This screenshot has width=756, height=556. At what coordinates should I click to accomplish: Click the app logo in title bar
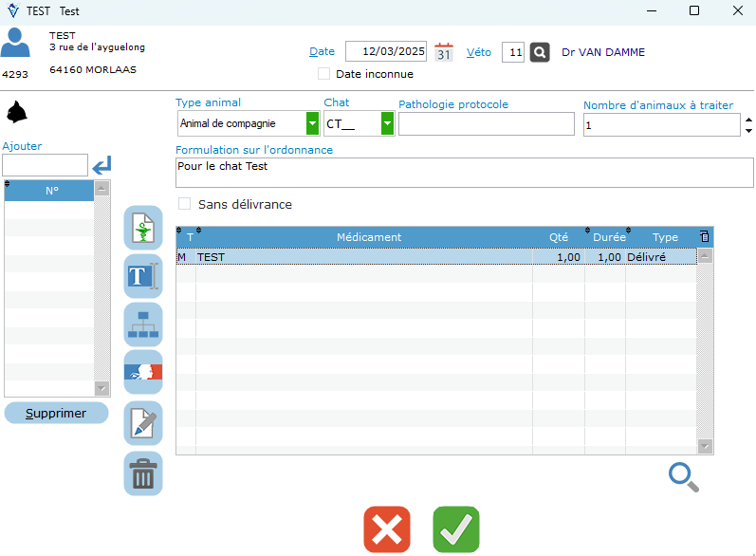click(x=13, y=10)
